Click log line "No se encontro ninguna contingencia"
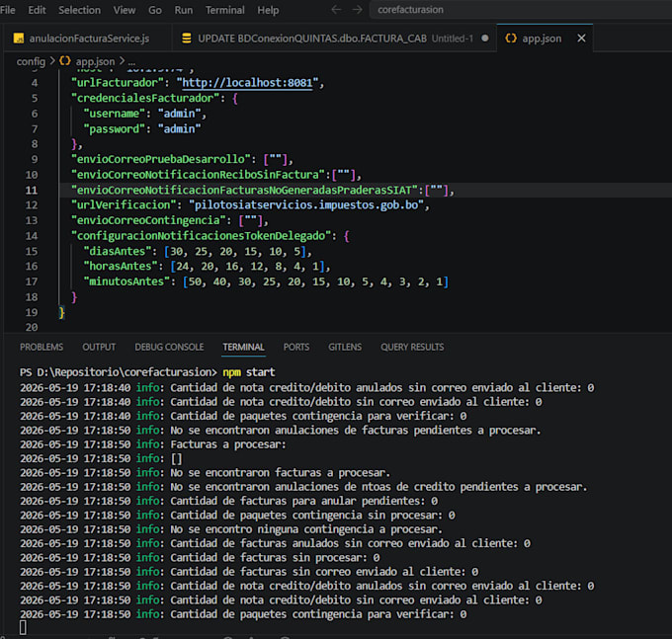Image resolution: width=672 pixels, height=639 pixels. click(306, 529)
